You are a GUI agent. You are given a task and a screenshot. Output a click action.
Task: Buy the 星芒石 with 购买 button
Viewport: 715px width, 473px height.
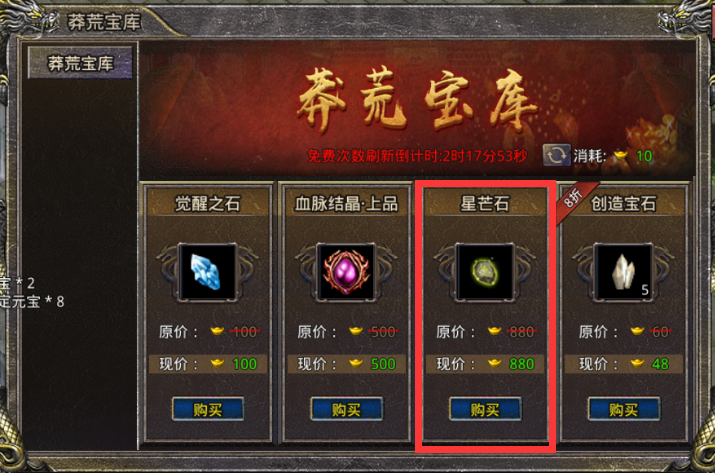pos(485,409)
